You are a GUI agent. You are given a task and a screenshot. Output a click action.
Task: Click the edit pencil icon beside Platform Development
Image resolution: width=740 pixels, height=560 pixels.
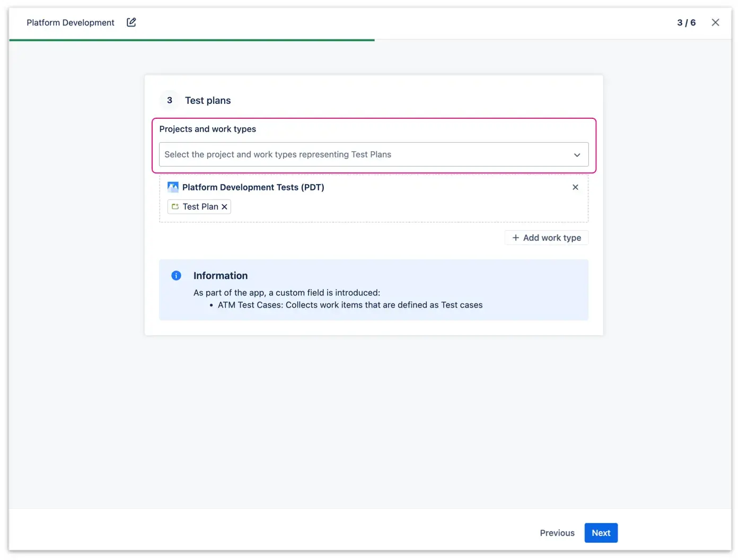(x=131, y=22)
